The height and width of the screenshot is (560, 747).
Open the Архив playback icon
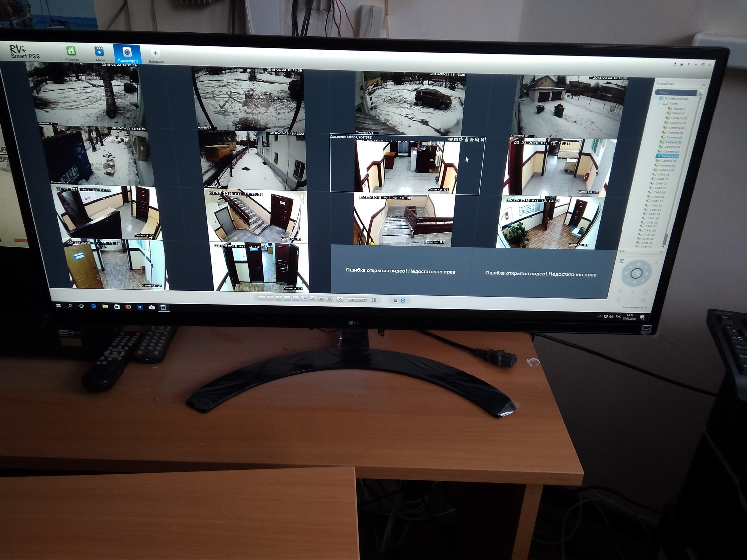coord(99,51)
